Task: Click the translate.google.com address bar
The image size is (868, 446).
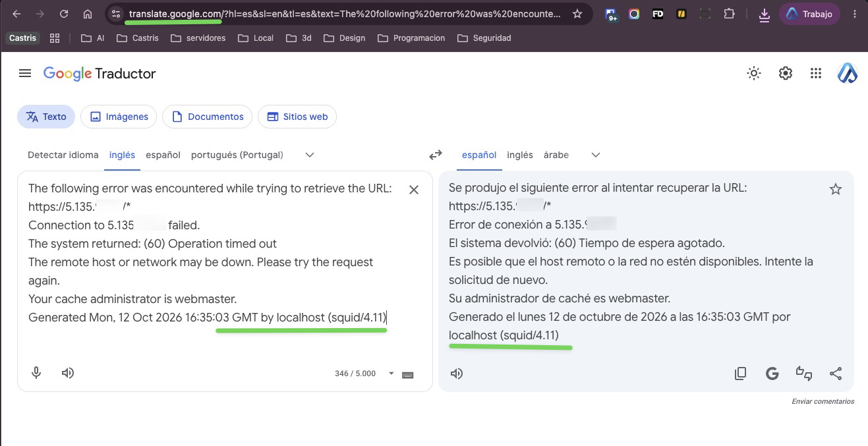Action: 345,14
